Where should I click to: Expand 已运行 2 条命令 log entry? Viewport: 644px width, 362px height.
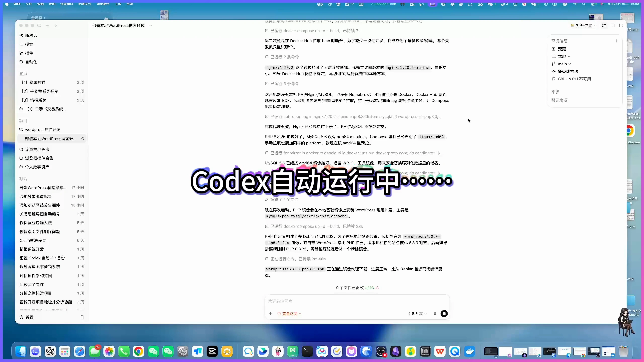point(282,57)
